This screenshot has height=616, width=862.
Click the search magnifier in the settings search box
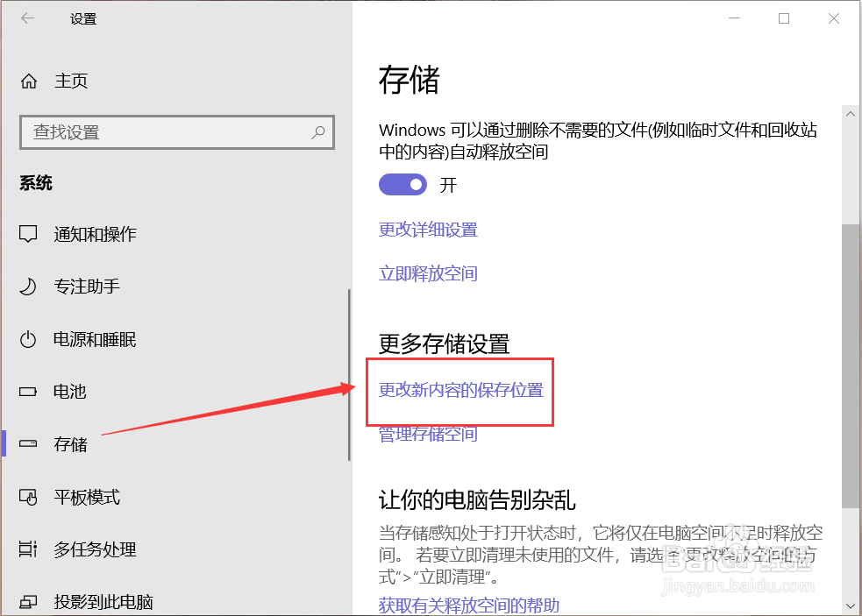(317, 131)
